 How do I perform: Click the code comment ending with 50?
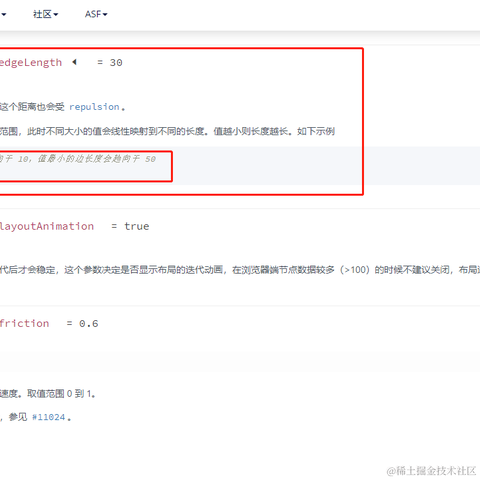78,159
